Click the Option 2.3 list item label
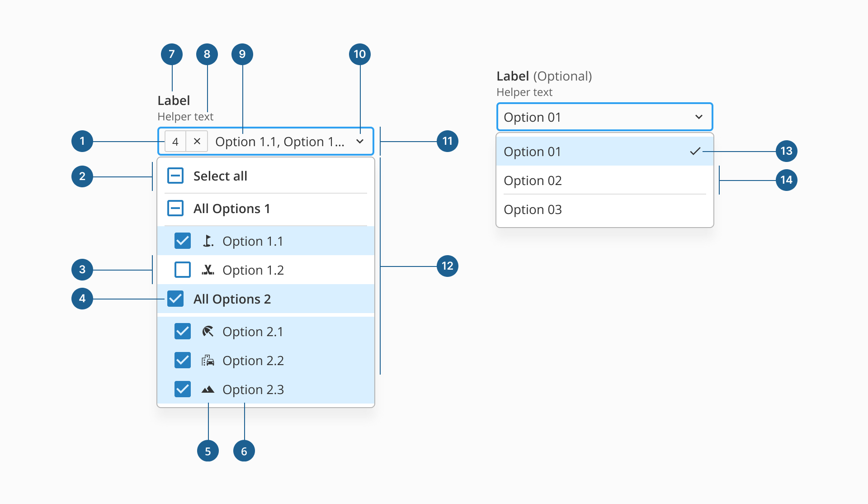This screenshot has height=504, width=868. [x=253, y=390]
